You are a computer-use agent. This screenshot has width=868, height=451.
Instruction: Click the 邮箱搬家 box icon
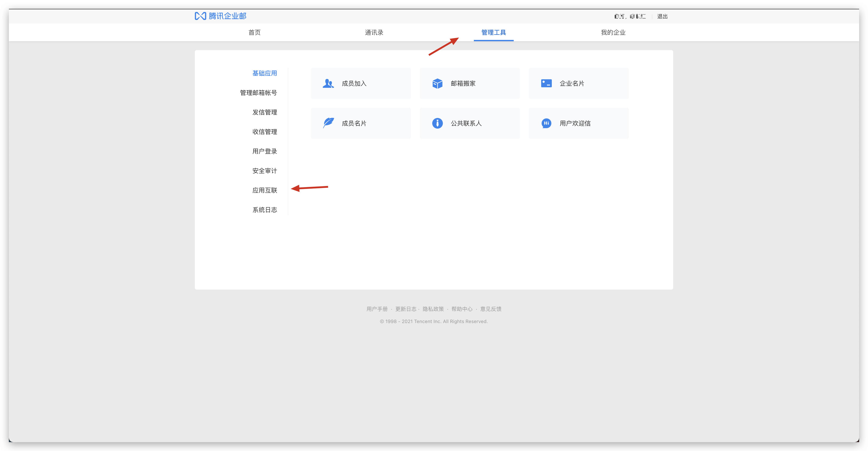click(437, 83)
